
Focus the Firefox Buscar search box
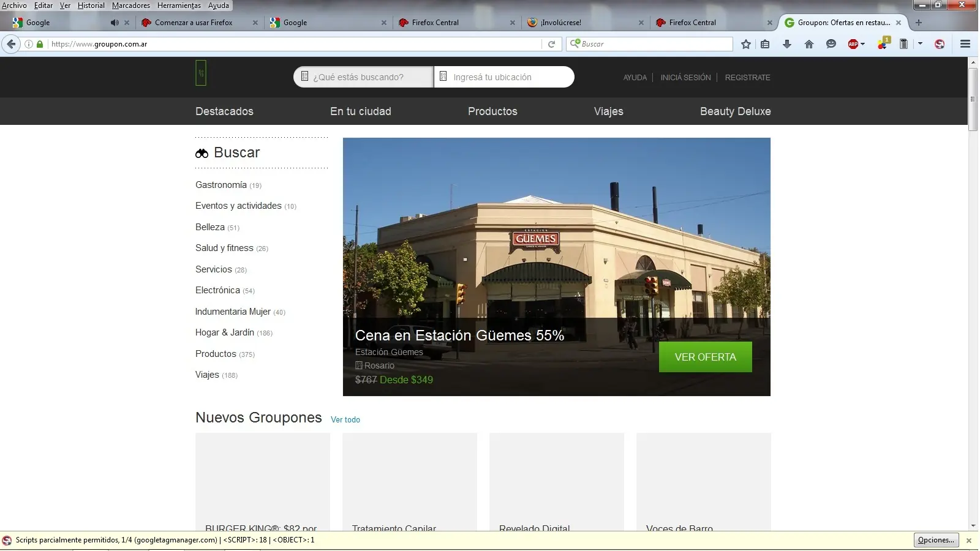click(x=649, y=44)
